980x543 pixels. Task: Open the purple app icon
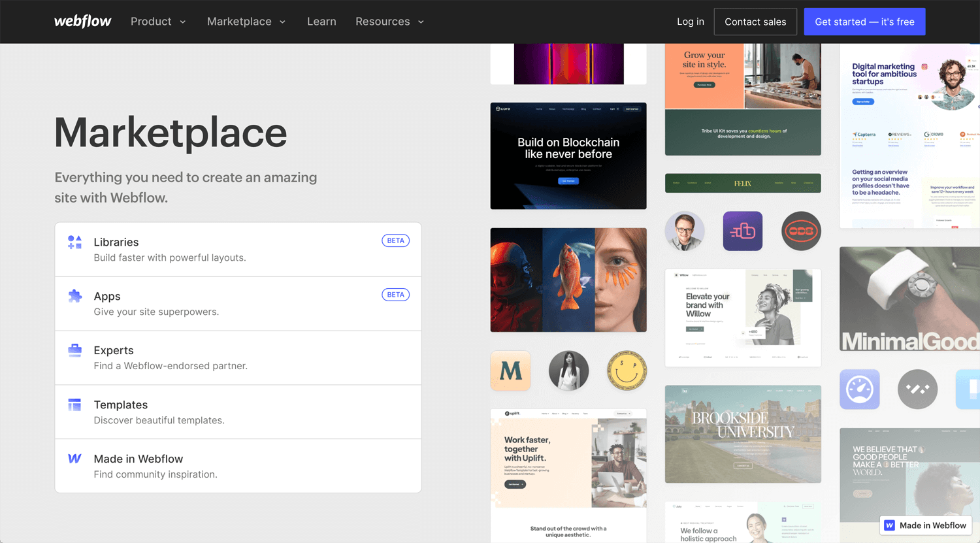743,231
